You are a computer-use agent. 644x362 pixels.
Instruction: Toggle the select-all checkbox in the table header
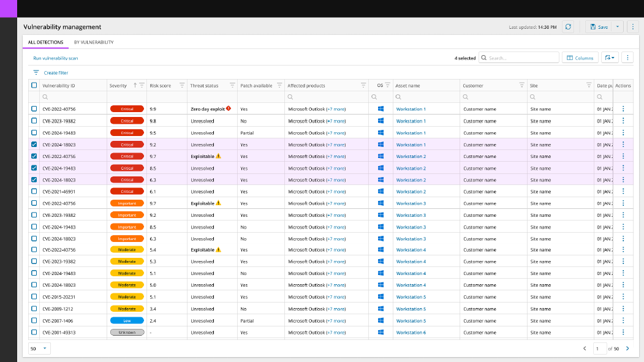pyautogui.click(x=34, y=86)
